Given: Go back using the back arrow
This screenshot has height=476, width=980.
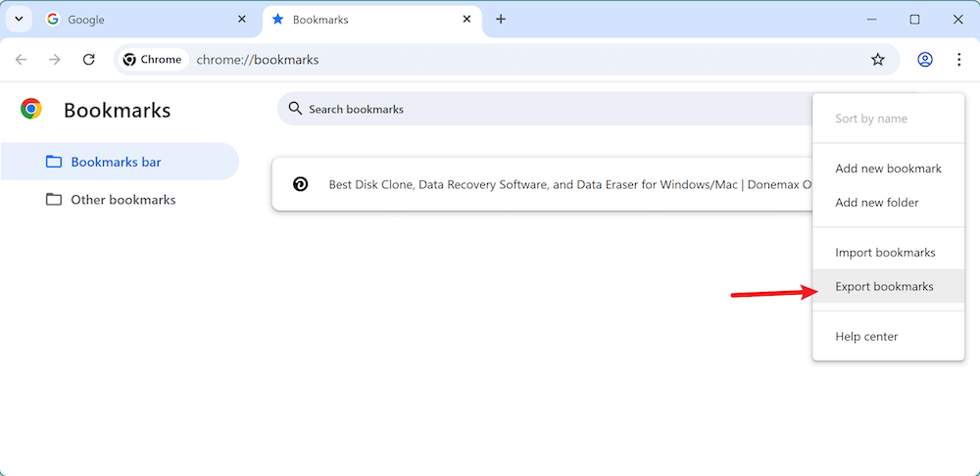Looking at the screenshot, I should pyautogui.click(x=22, y=60).
